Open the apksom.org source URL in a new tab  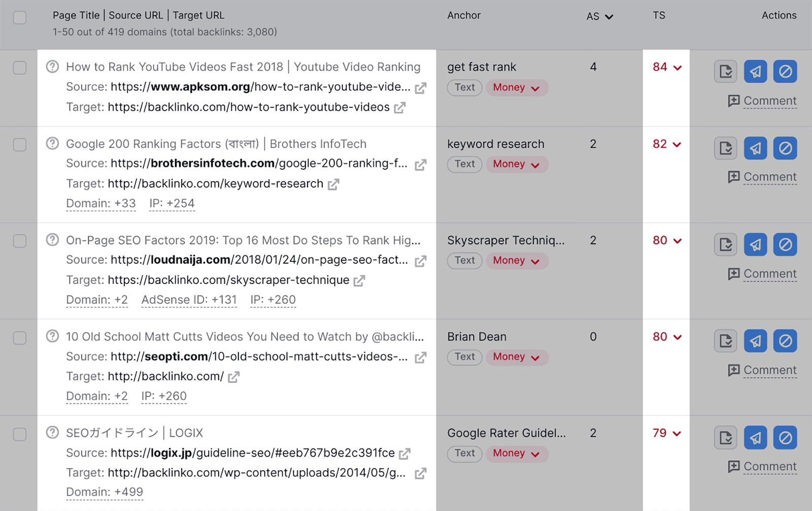coord(420,87)
